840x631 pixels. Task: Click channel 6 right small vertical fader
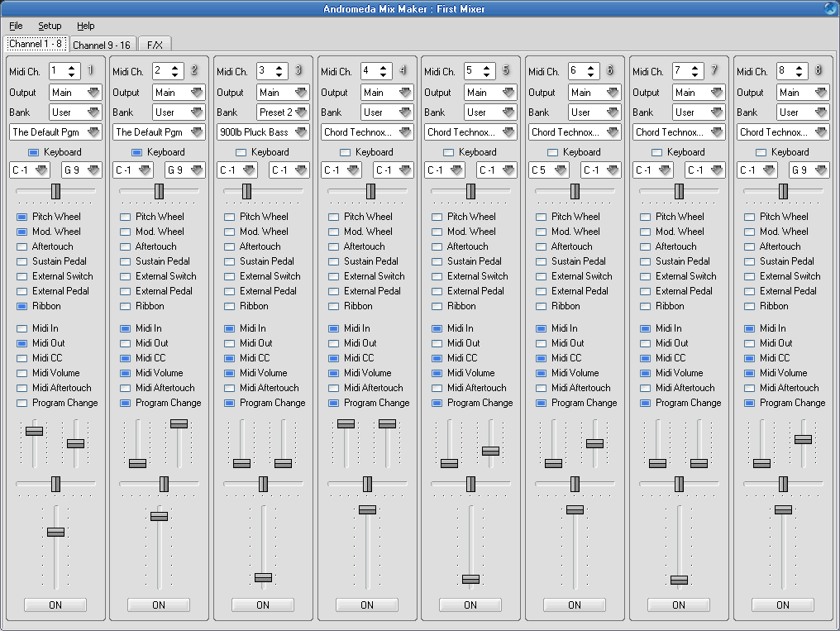point(594,443)
